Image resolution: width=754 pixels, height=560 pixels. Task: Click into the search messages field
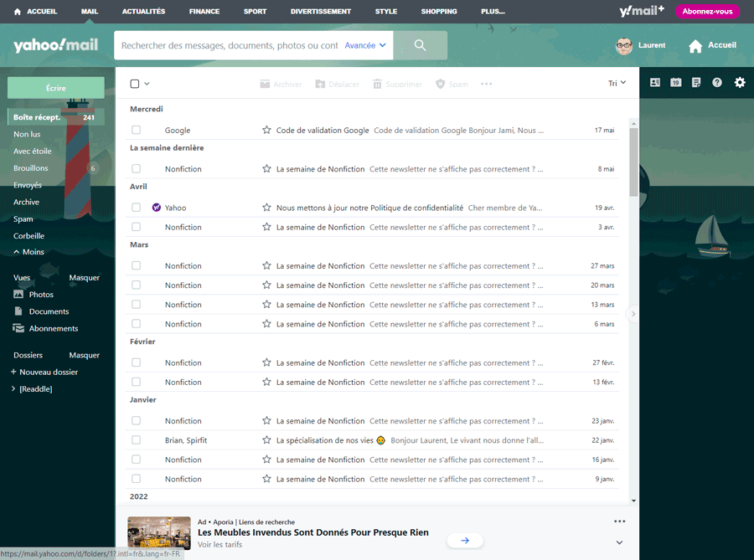[x=230, y=45]
